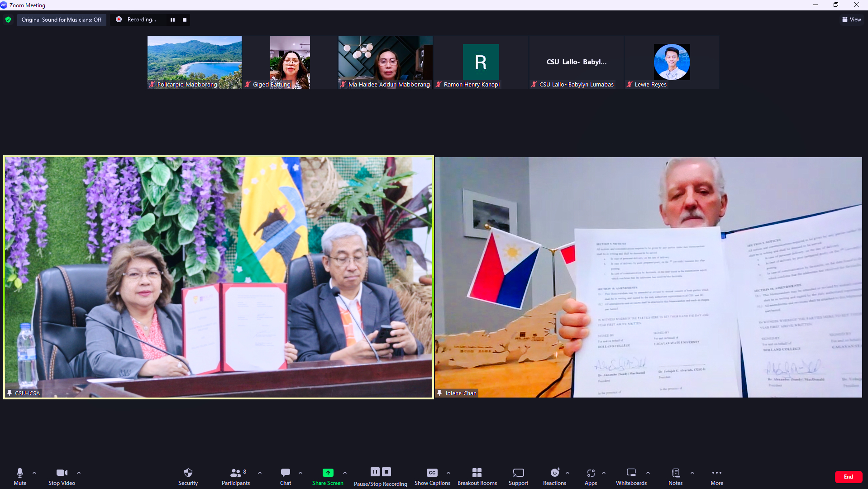Open the Chat panel

tap(285, 473)
